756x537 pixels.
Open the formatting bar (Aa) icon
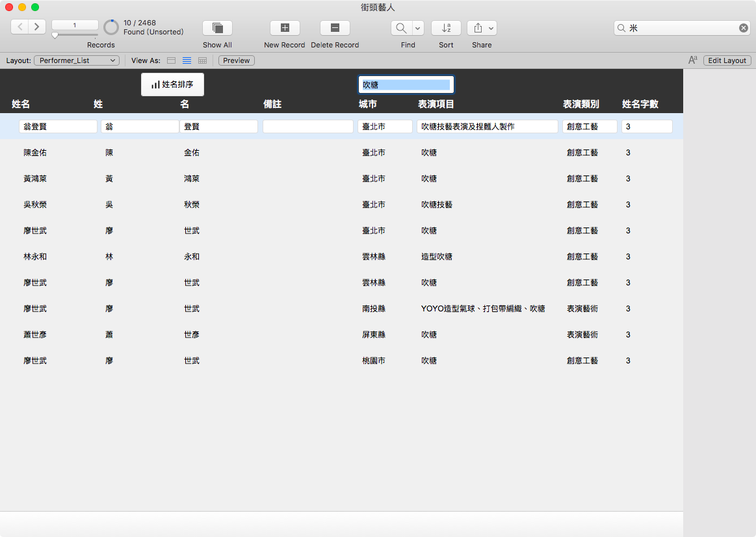(x=693, y=60)
